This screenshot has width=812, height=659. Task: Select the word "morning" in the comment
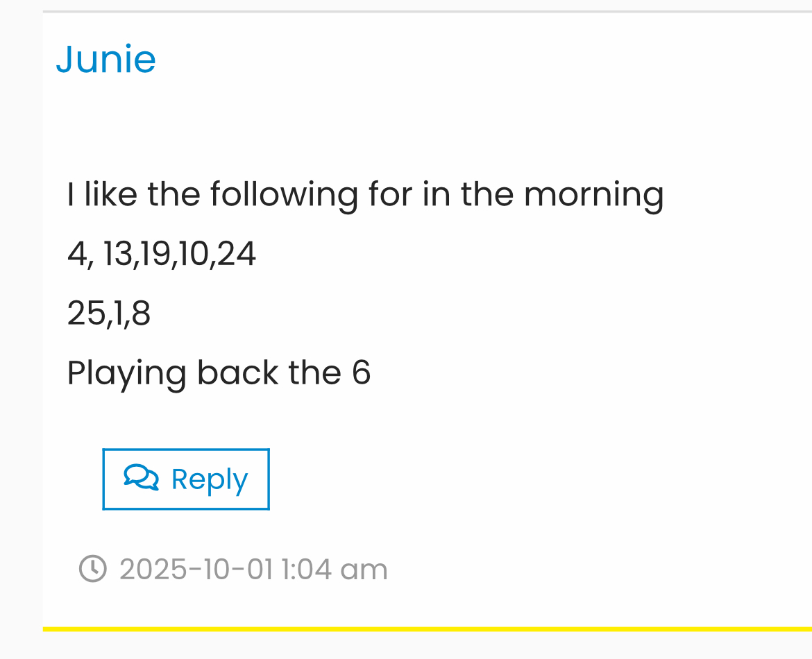(x=593, y=194)
